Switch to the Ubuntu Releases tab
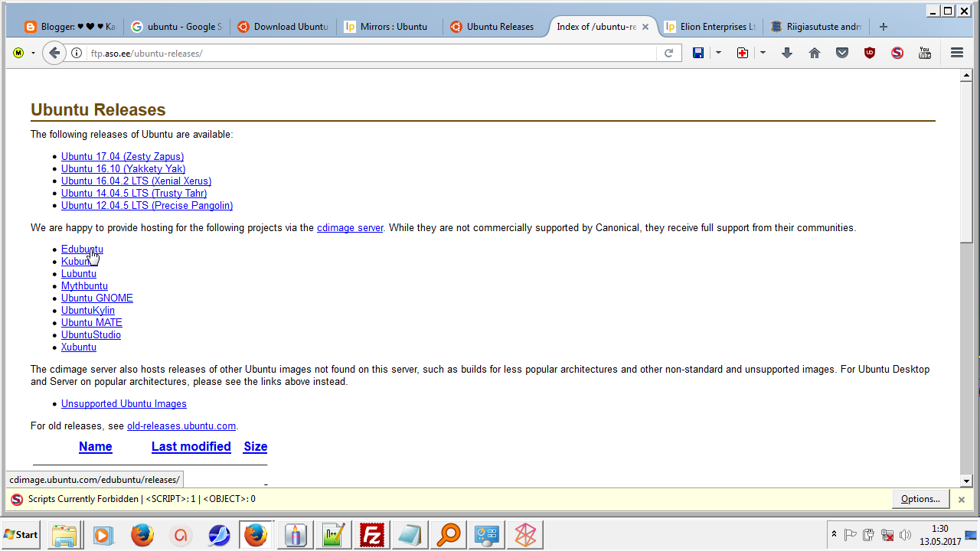 pos(495,27)
